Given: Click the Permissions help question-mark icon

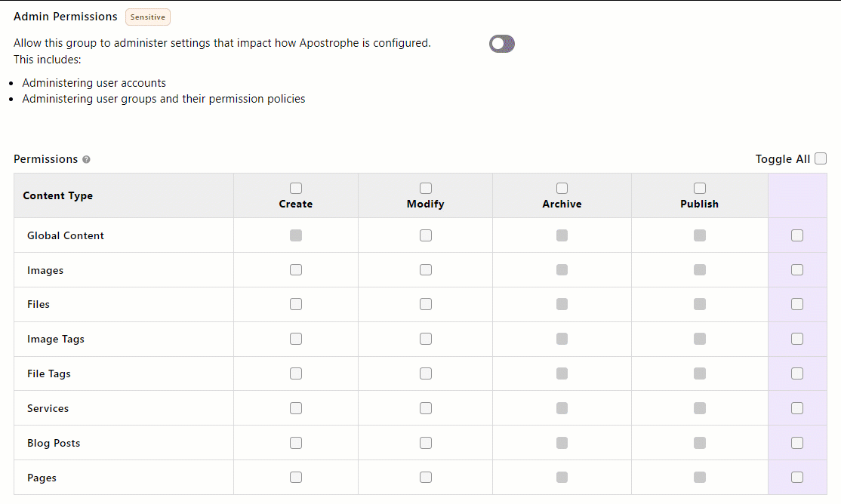Looking at the screenshot, I should [x=86, y=159].
